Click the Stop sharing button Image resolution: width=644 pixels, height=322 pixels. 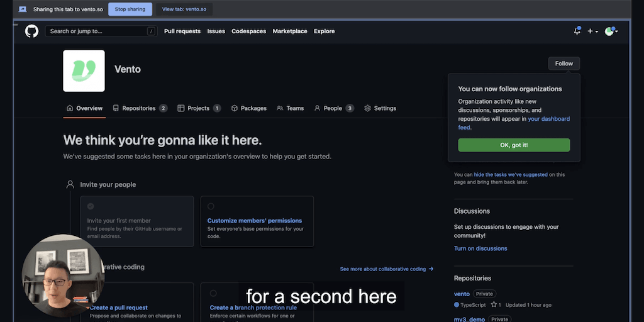click(130, 9)
